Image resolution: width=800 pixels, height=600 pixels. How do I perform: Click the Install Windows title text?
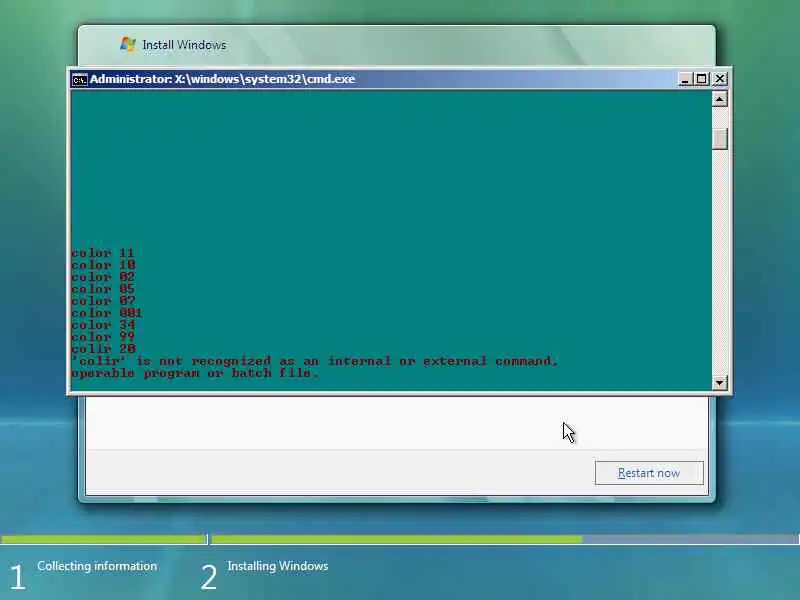[x=184, y=45]
